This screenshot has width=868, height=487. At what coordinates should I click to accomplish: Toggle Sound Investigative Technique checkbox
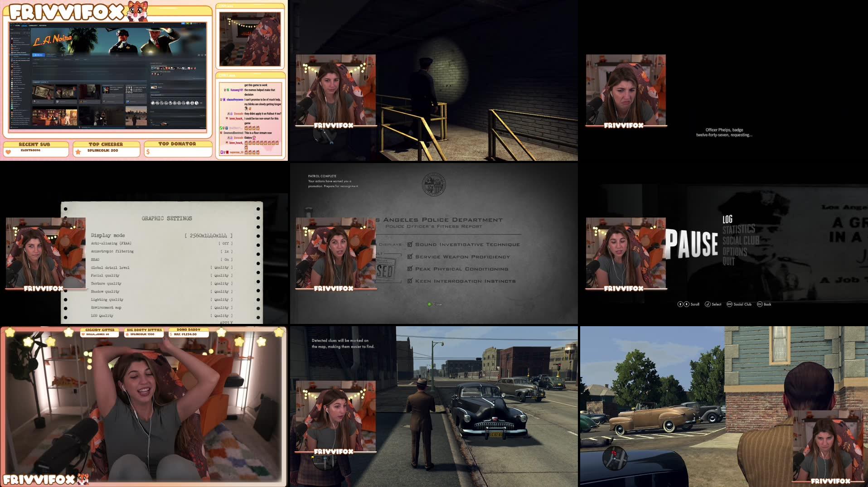click(410, 245)
